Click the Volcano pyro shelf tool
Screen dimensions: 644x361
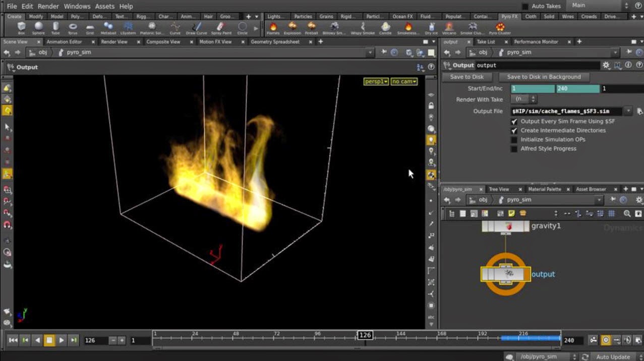coord(449,28)
